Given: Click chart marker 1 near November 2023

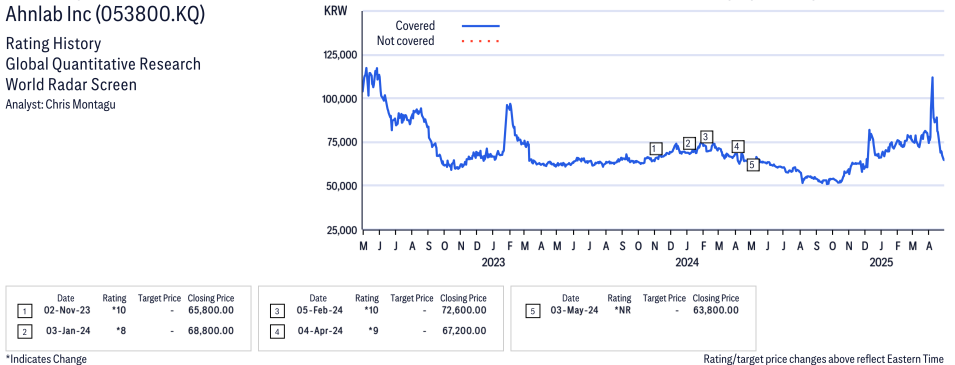Looking at the screenshot, I should pyautogui.click(x=655, y=149).
